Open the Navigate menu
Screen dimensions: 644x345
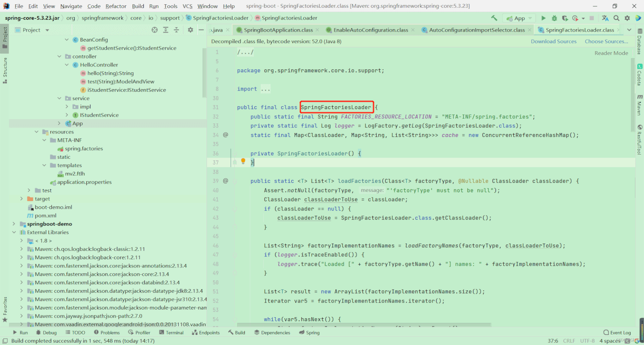coord(71,6)
